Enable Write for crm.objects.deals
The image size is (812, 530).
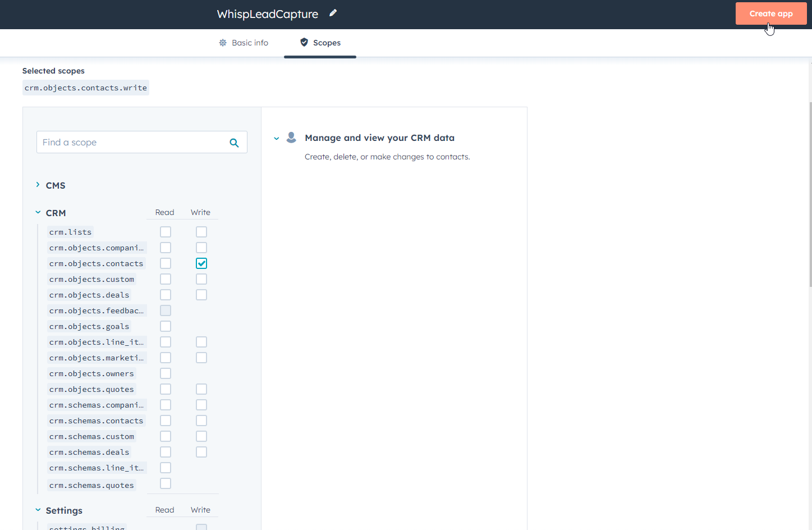201,295
